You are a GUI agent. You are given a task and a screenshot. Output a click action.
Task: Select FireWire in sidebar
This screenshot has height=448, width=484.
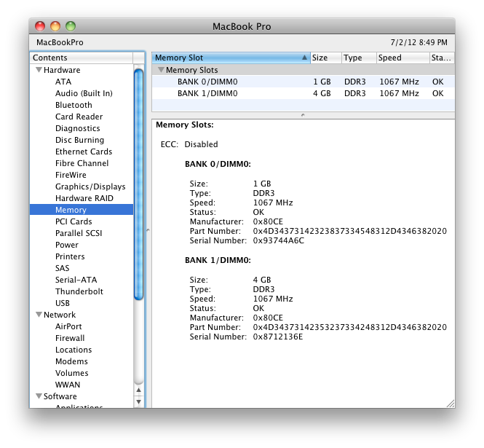point(71,175)
